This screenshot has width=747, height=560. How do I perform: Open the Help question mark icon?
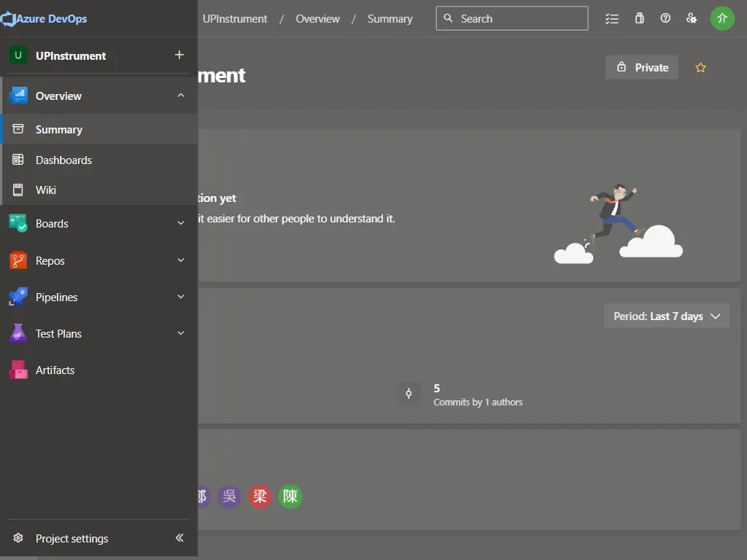coord(665,18)
